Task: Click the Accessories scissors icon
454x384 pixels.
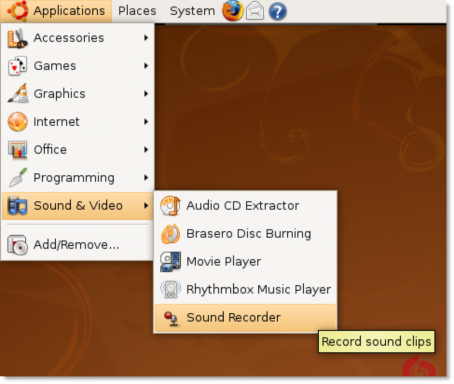Action: [x=17, y=38]
